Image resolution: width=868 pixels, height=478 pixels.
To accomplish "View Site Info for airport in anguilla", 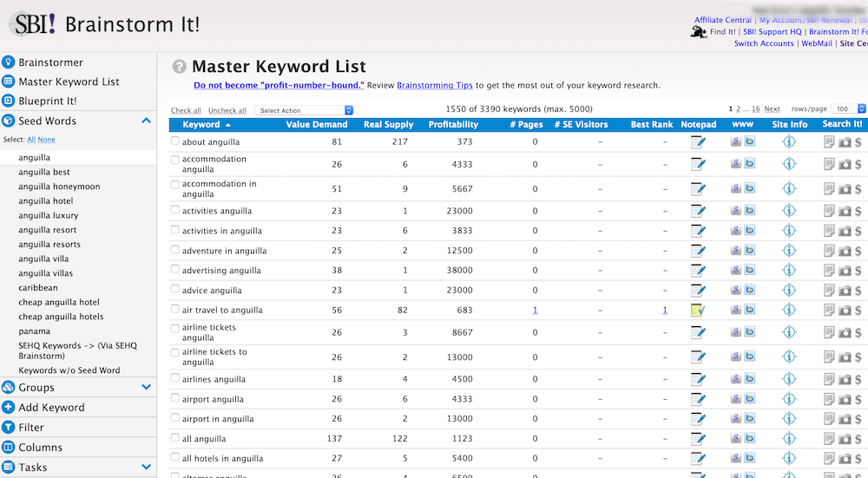I will point(789,419).
